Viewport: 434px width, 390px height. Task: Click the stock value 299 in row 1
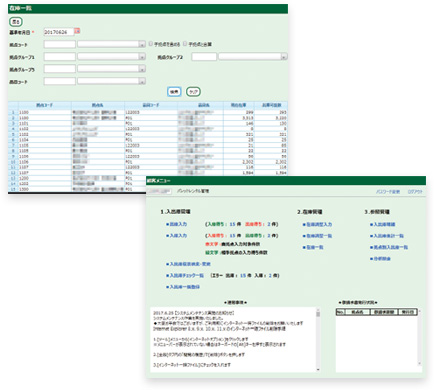tap(249, 112)
